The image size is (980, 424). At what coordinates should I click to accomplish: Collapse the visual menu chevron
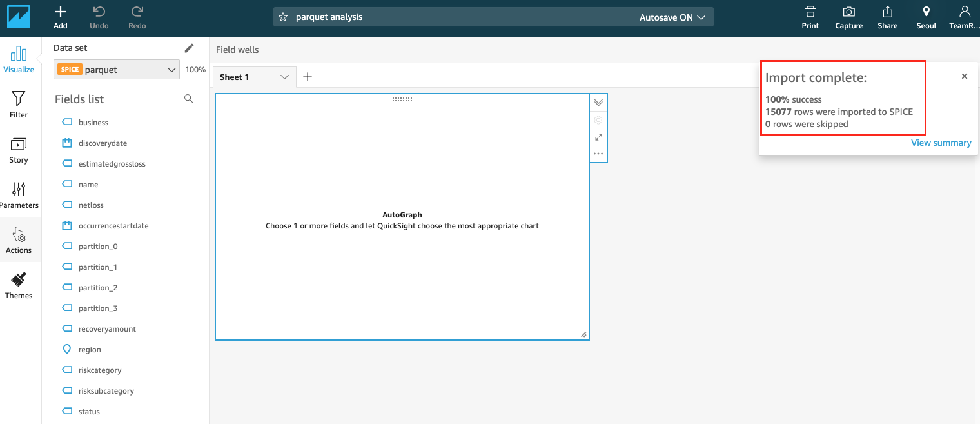pos(598,103)
